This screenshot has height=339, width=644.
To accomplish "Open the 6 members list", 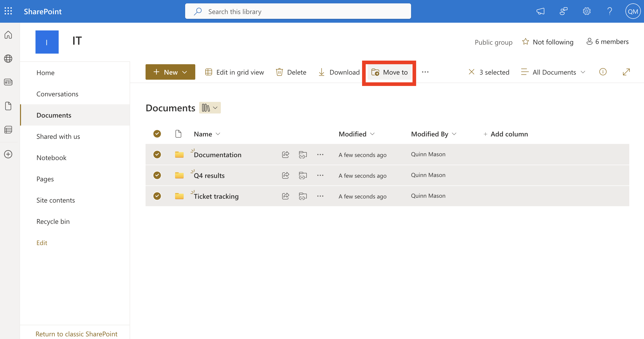I will [607, 42].
